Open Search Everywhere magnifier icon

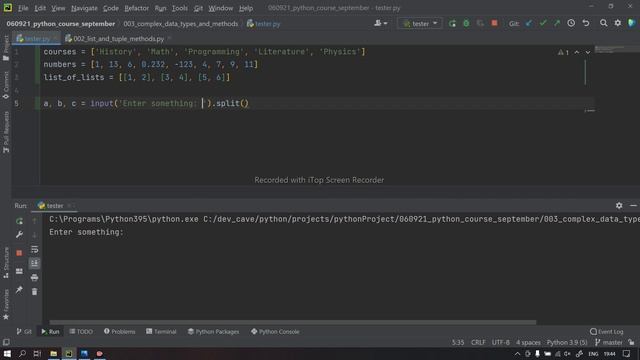click(603, 24)
